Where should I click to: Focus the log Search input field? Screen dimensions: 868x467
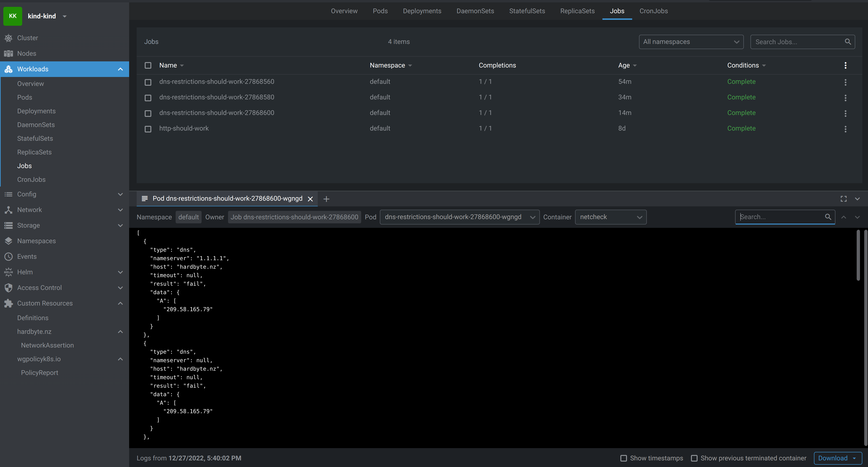pyautogui.click(x=780, y=217)
